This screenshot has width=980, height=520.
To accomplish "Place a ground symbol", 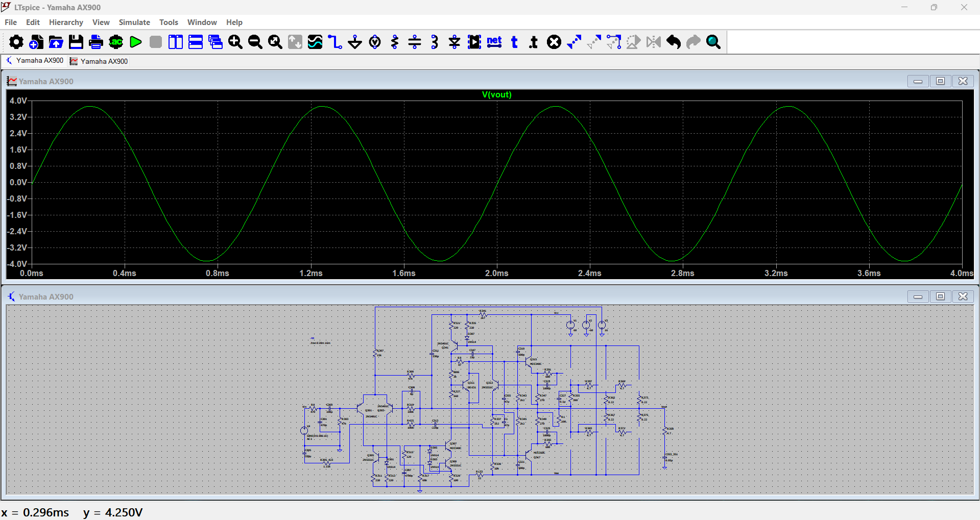I will pyautogui.click(x=355, y=42).
